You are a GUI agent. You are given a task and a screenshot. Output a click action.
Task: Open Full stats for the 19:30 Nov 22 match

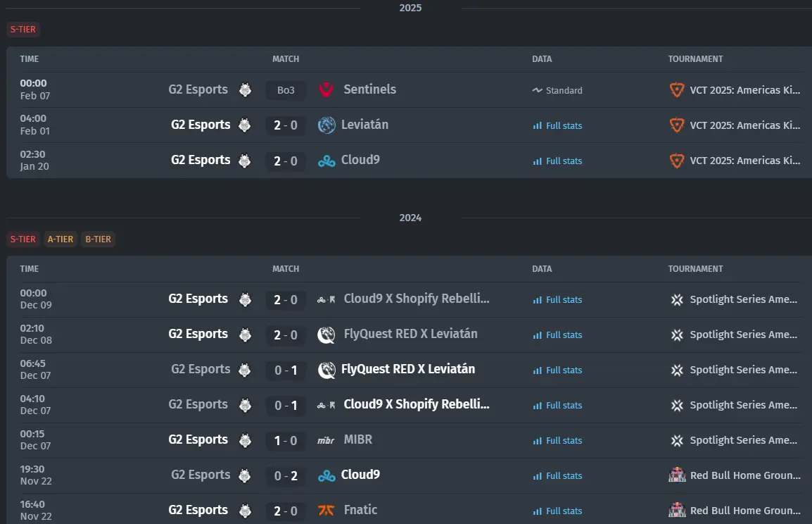pyautogui.click(x=558, y=476)
